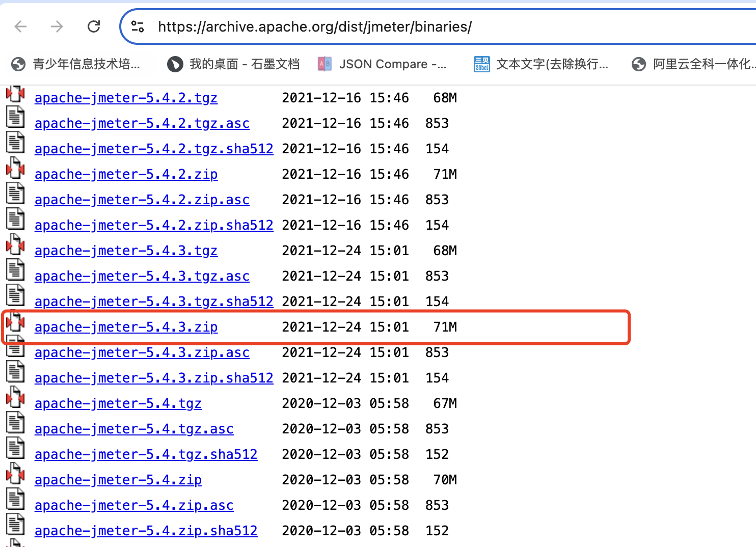
Task: Select the 71M size of apache-jmeter-5.4.3.zip
Action: [x=445, y=327]
